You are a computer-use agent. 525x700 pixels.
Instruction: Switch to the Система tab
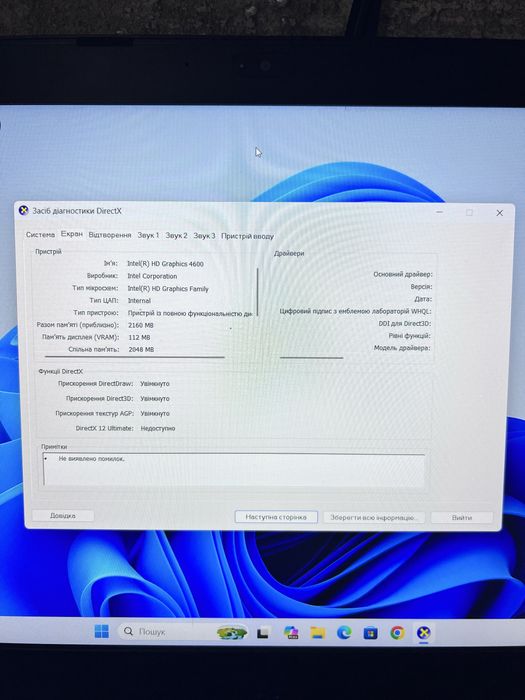(x=40, y=234)
